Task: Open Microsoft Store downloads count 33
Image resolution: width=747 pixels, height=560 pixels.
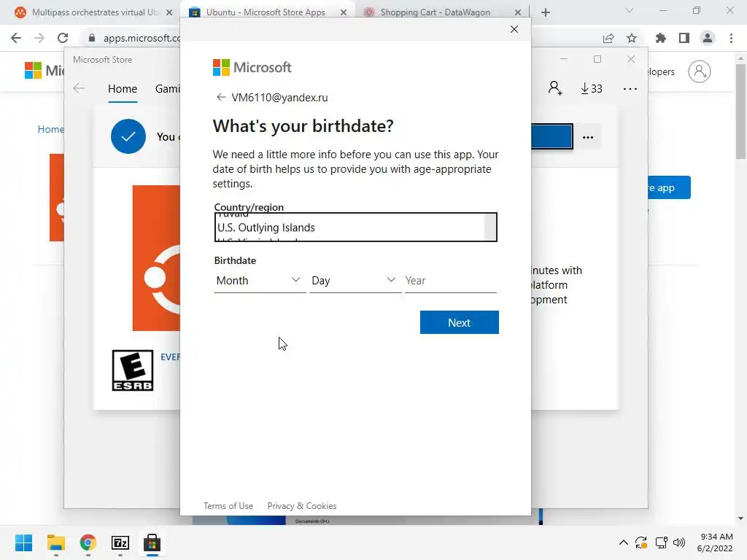Action: click(x=591, y=88)
